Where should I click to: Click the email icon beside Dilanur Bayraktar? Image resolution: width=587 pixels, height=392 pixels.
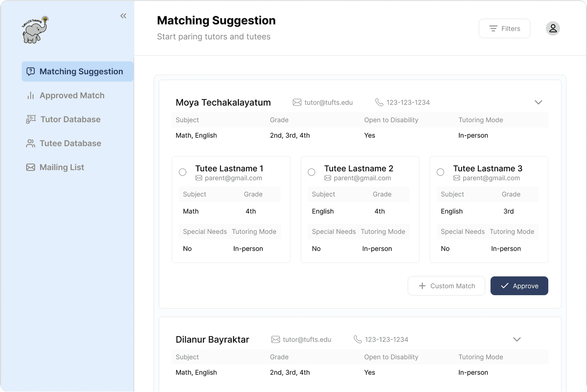275,339
